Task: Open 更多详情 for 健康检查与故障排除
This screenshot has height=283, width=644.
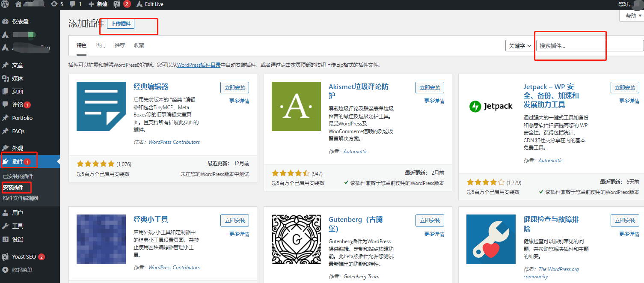Action: (x=629, y=234)
